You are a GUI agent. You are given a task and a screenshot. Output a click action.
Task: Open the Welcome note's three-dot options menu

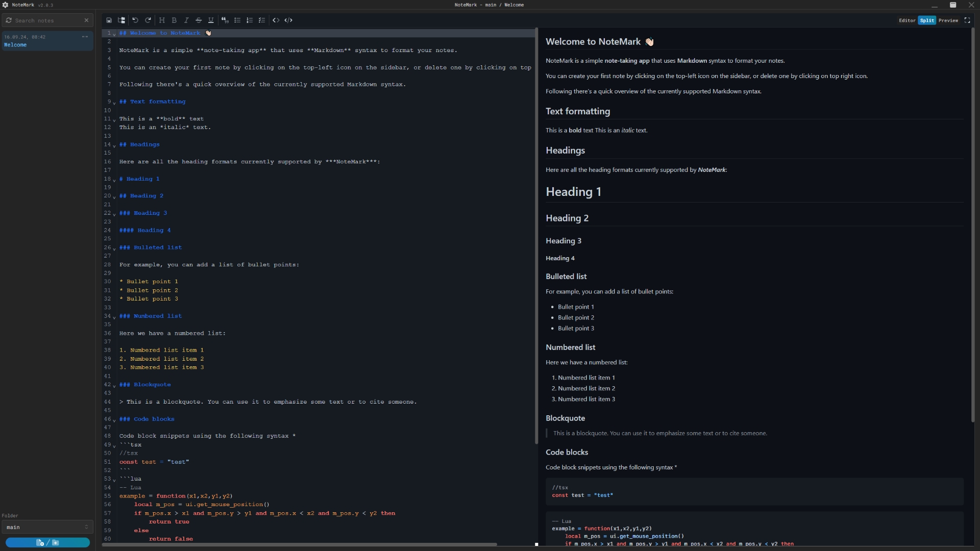click(x=85, y=37)
